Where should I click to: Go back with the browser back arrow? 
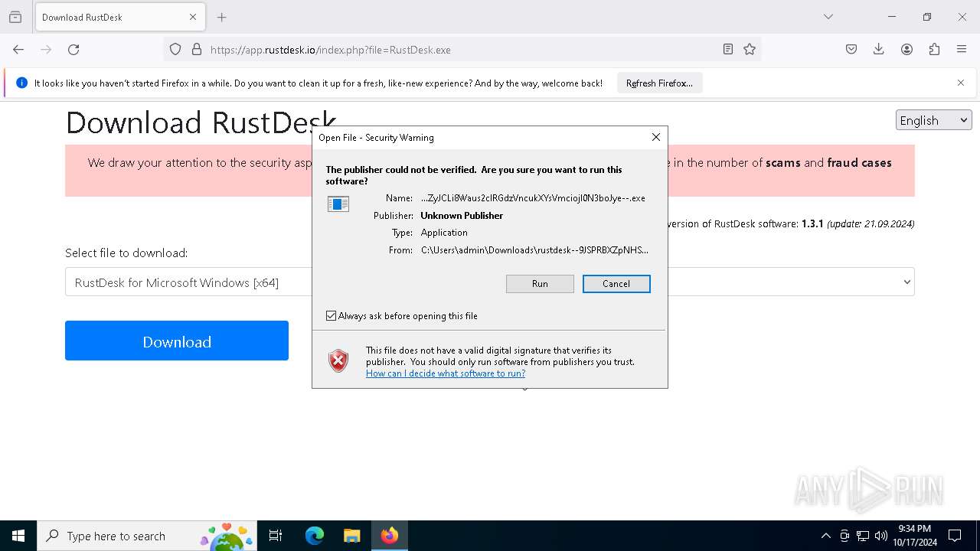point(18,49)
